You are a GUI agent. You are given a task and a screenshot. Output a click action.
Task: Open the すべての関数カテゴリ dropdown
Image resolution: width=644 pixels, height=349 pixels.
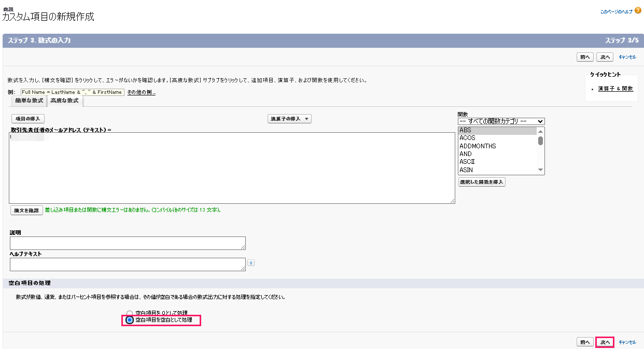(501, 121)
